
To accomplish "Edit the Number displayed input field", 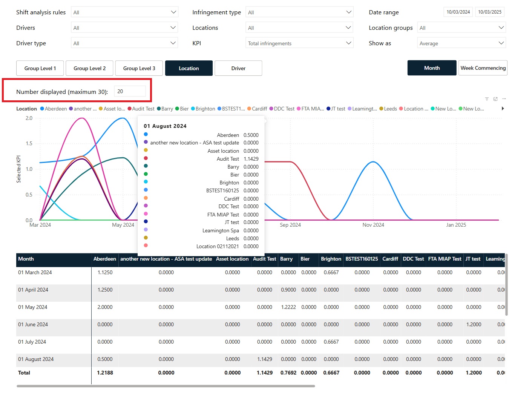I will click(x=130, y=91).
